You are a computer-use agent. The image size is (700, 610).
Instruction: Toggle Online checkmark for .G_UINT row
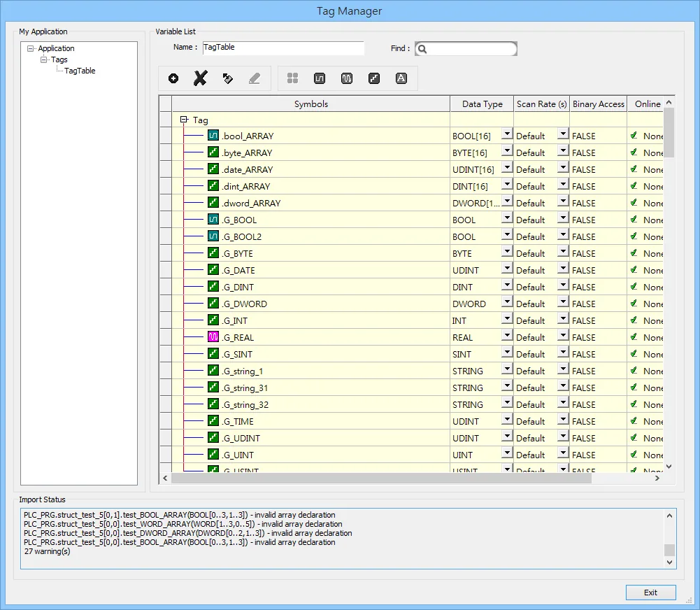(634, 455)
